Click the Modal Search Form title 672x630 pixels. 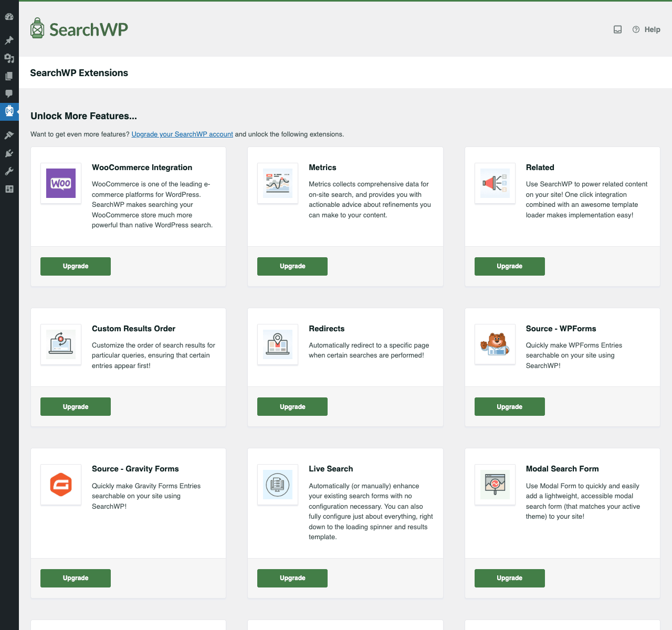click(562, 469)
